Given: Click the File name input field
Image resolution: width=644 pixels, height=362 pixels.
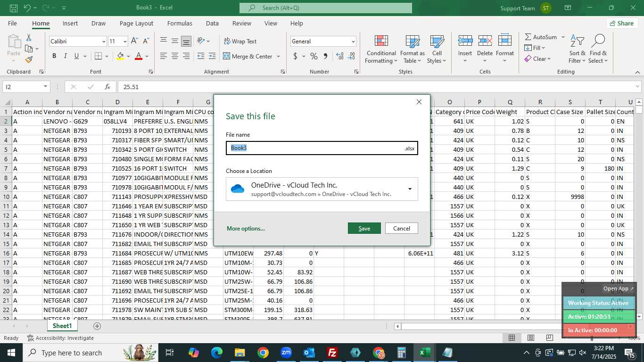Looking at the screenshot, I should [322, 148].
